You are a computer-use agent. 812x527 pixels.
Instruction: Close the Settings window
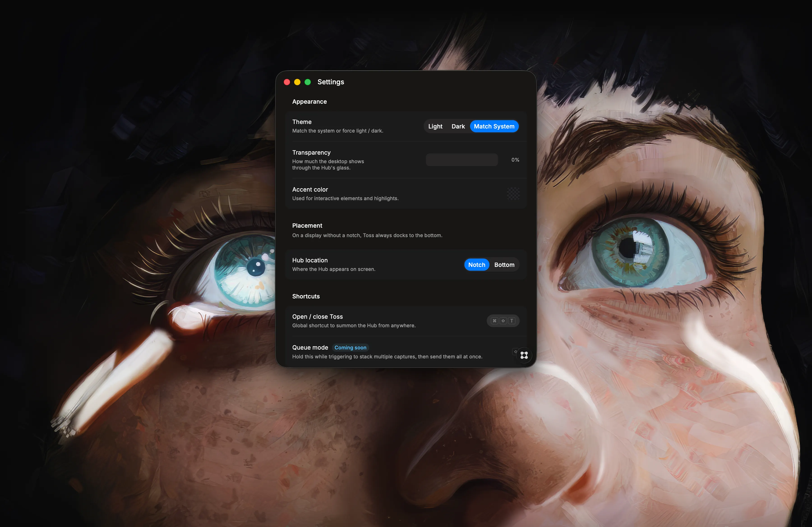pos(287,82)
